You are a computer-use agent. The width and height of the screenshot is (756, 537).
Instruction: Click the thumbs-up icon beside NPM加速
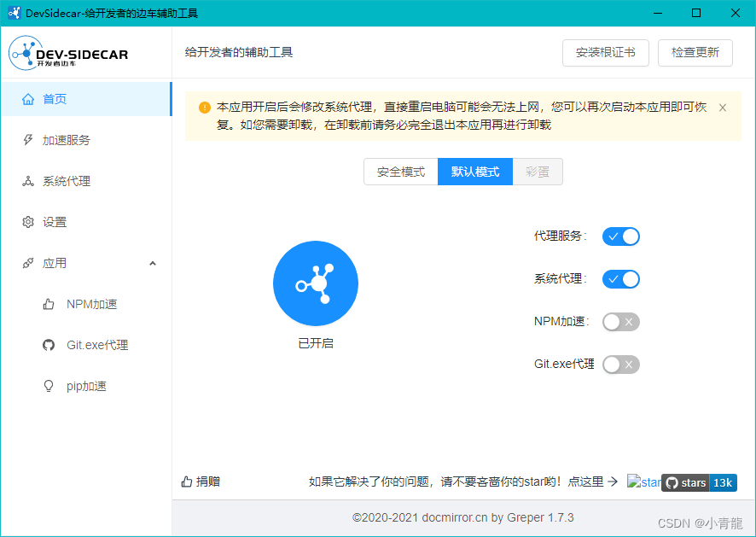click(x=49, y=304)
